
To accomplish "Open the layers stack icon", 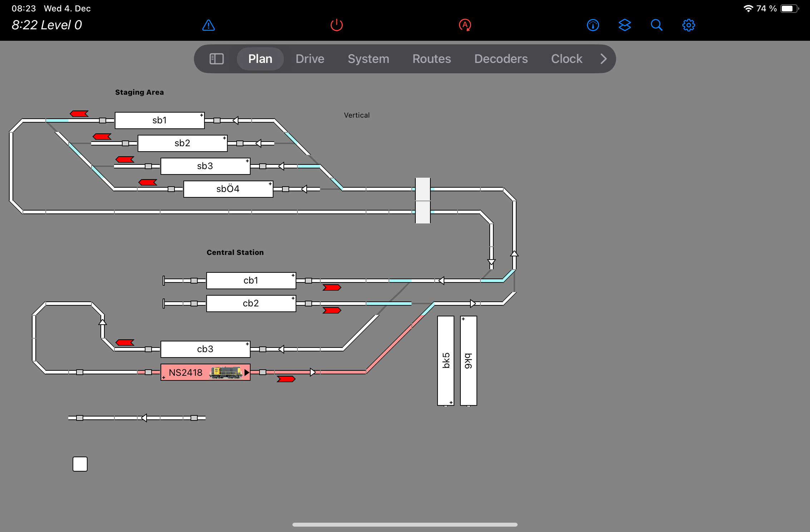I will [x=624, y=25].
